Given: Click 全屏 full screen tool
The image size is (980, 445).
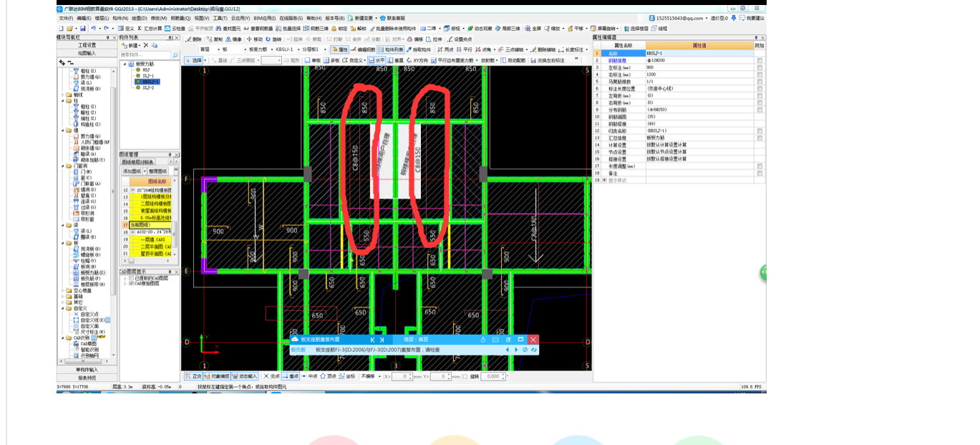Looking at the screenshot, I should 533,29.
